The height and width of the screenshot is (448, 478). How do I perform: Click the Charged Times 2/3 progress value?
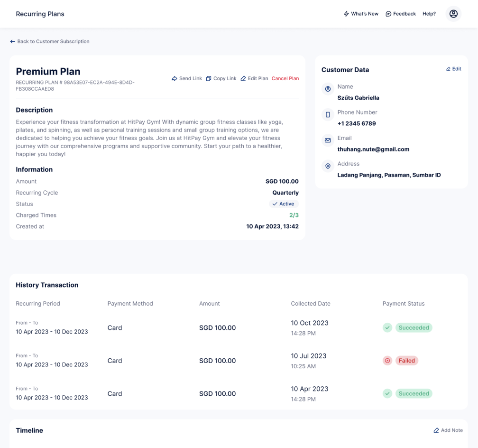coord(295,215)
